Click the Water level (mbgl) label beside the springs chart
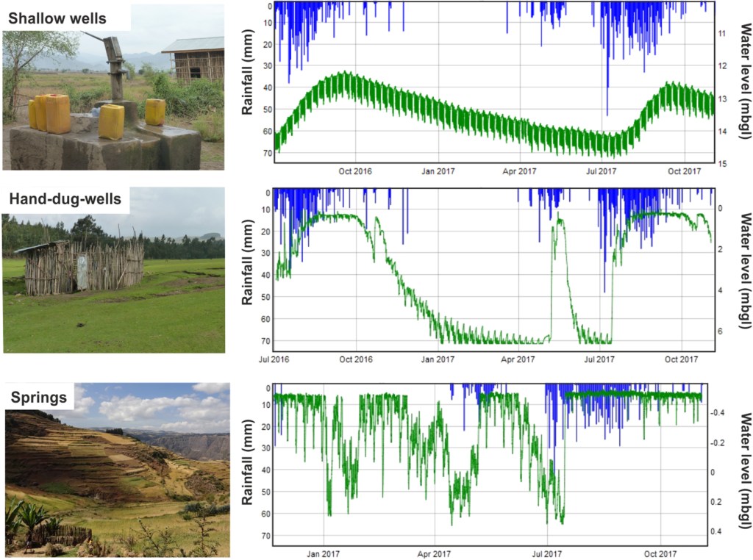The image size is (753, 560). (x=744, y=467)
